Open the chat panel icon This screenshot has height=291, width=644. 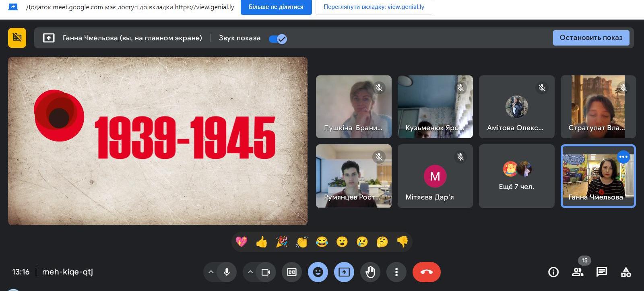tap(601, 272)
